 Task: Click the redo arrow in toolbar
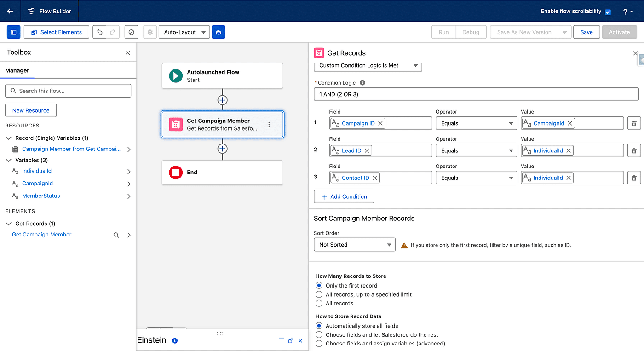112,32
